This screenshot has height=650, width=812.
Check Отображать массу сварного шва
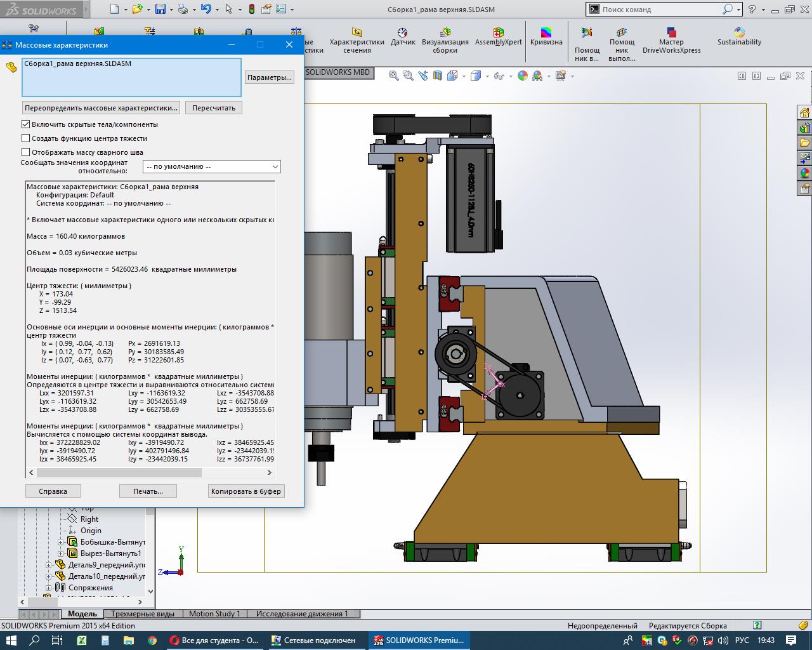point(26,152)
